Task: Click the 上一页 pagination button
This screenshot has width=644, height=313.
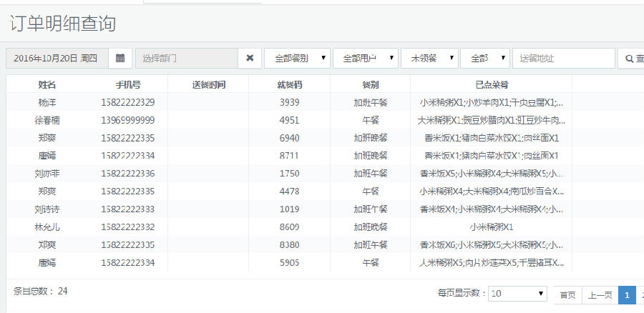Action: [x=600, y=294]
